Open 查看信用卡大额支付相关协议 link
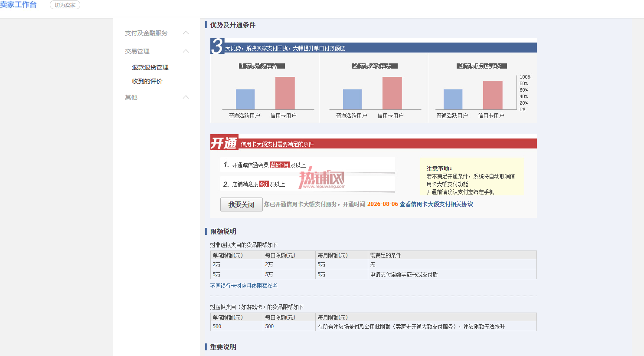Viewport: 644px width, 356px height. 436,204
